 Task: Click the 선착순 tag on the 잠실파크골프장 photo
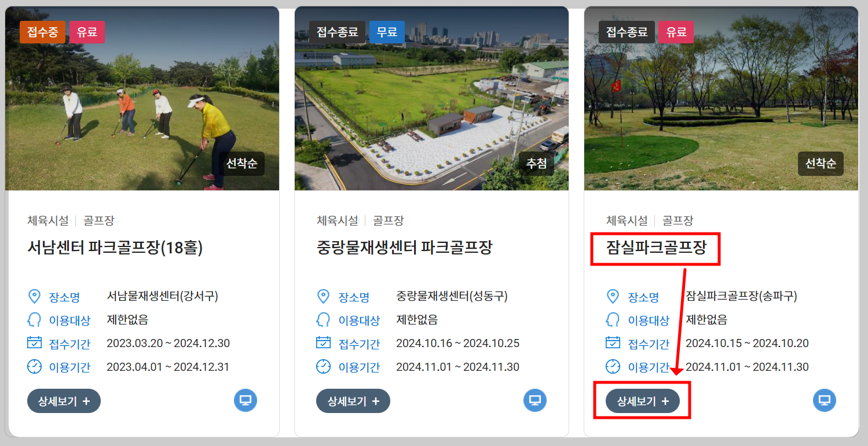821,163
